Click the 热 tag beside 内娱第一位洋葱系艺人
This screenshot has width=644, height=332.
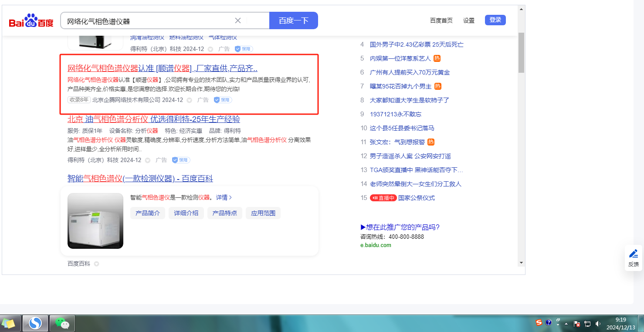[x=437, y=58]
